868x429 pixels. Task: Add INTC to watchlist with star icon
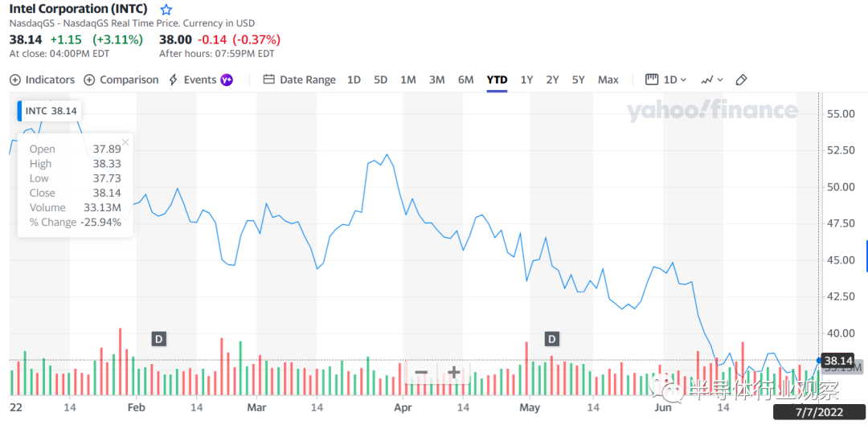coord(166,10)
